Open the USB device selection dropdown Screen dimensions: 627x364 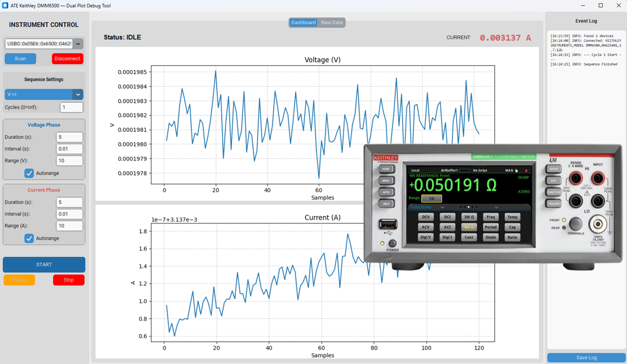(x=79, y=44)
